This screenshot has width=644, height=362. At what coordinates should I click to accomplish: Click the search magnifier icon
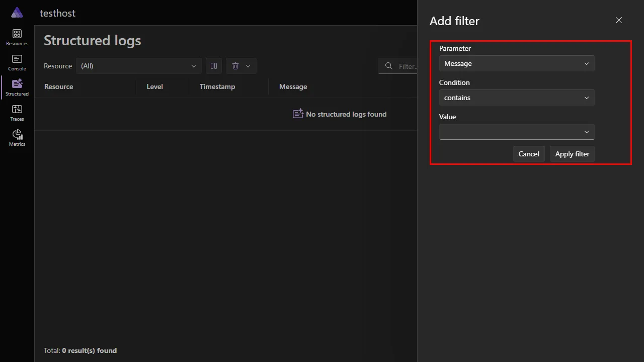[388, 66]
